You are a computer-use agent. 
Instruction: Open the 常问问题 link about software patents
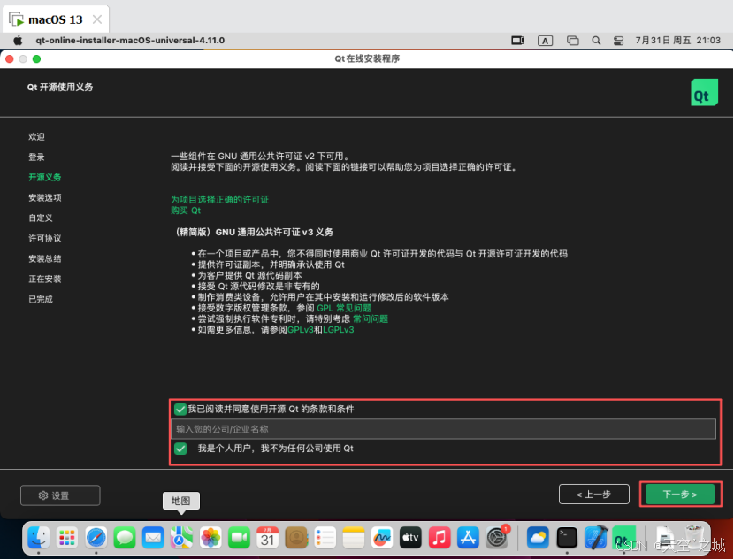(371, 318)
